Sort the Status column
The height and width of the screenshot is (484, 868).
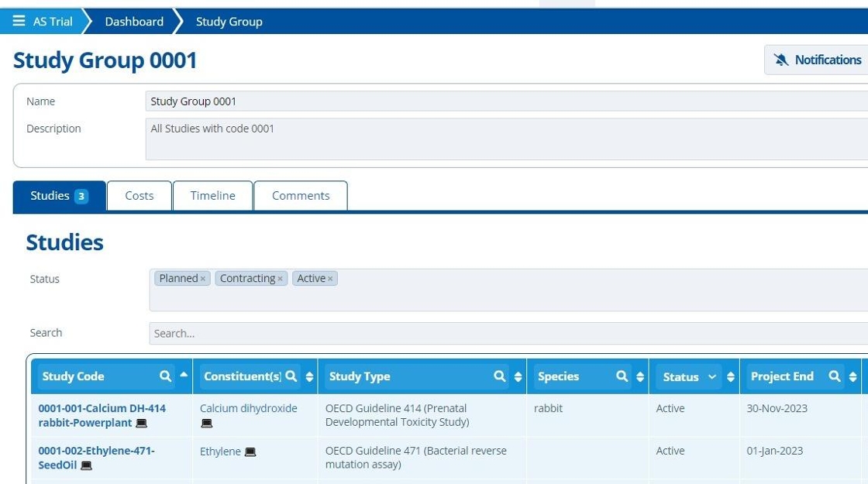point(731,376)
